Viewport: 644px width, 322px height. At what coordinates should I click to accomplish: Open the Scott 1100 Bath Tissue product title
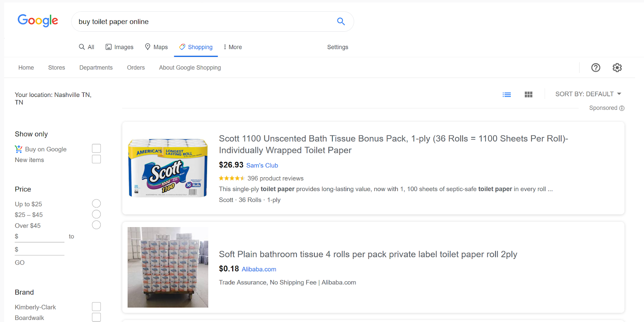(x=393, y=144)
